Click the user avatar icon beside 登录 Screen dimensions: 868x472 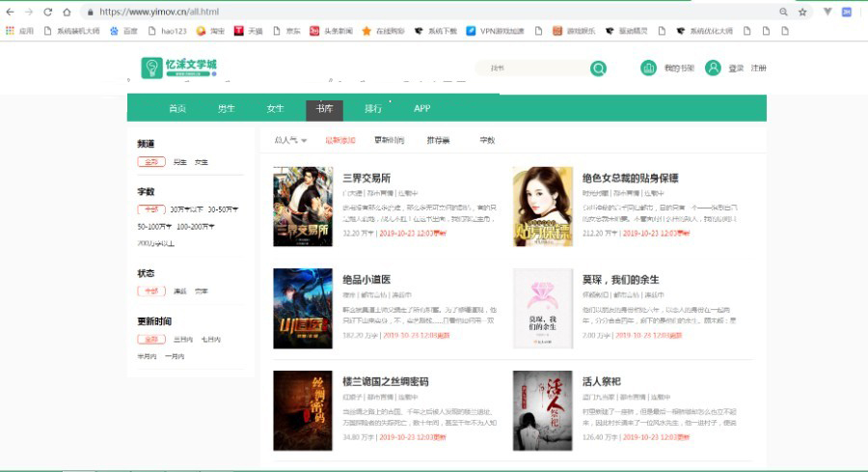[x=713, y=69]
